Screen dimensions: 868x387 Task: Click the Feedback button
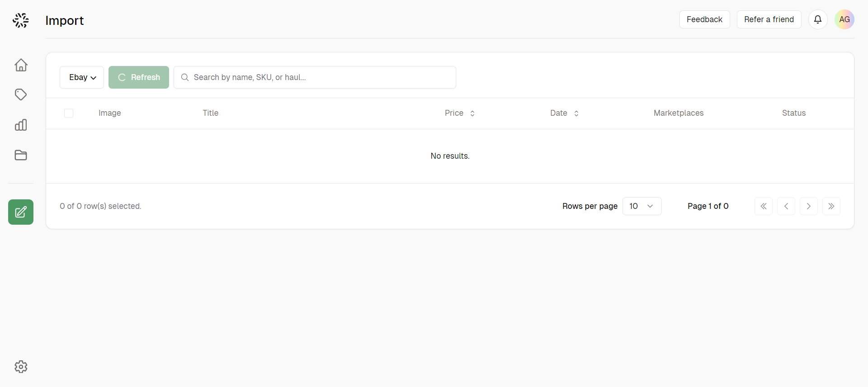point(704,19)
